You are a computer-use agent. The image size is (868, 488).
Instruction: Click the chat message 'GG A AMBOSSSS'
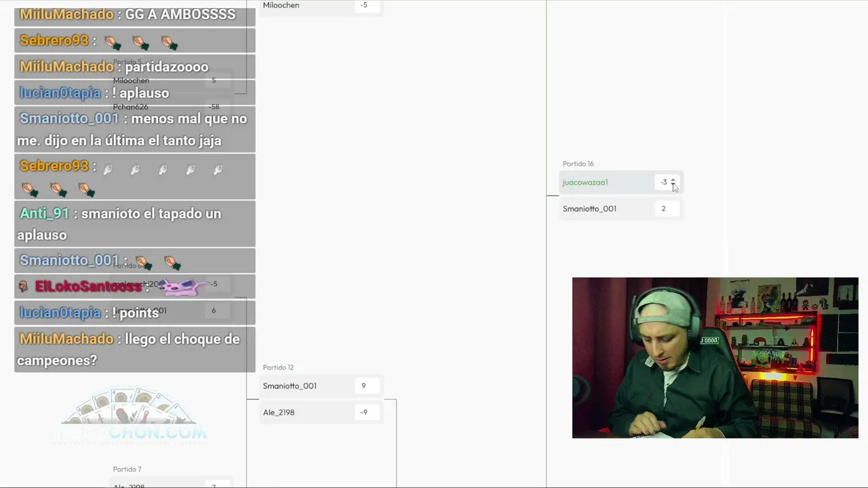[x=135, y=14]
